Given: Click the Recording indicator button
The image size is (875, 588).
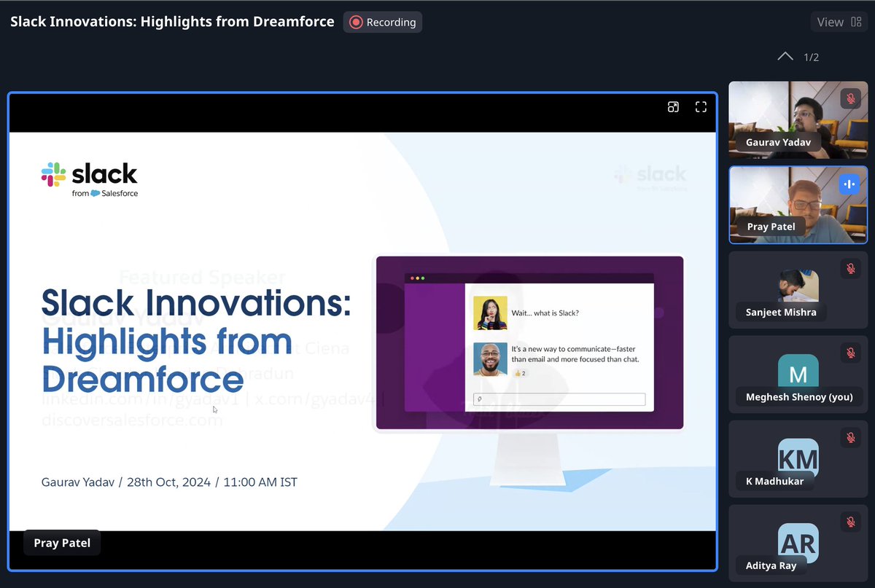Looking at the screenshot, I should (383, 22).
